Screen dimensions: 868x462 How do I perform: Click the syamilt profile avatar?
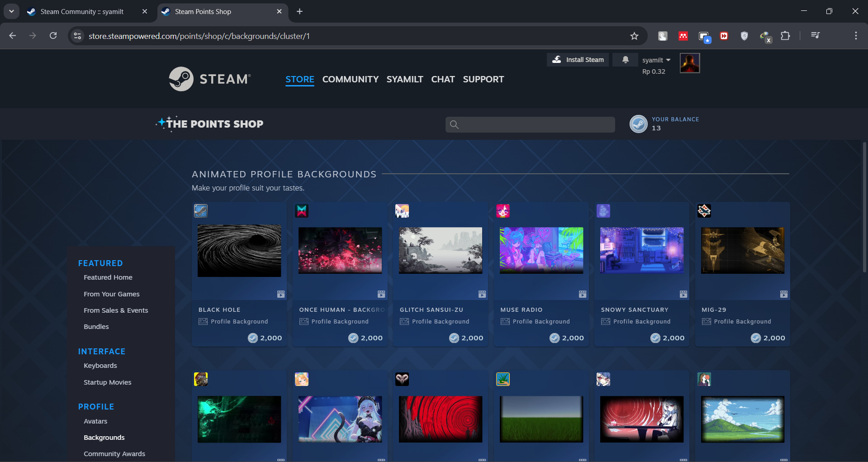[690, 63]
